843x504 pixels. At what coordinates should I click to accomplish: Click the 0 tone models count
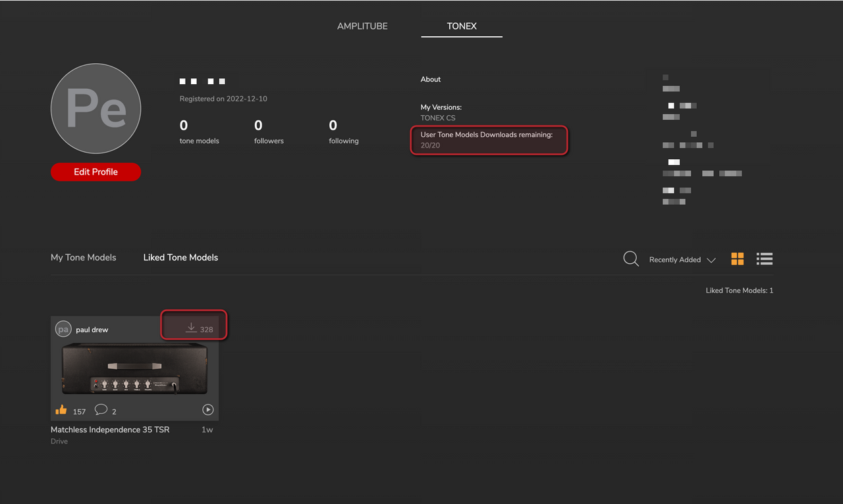(x=184, y=125)
